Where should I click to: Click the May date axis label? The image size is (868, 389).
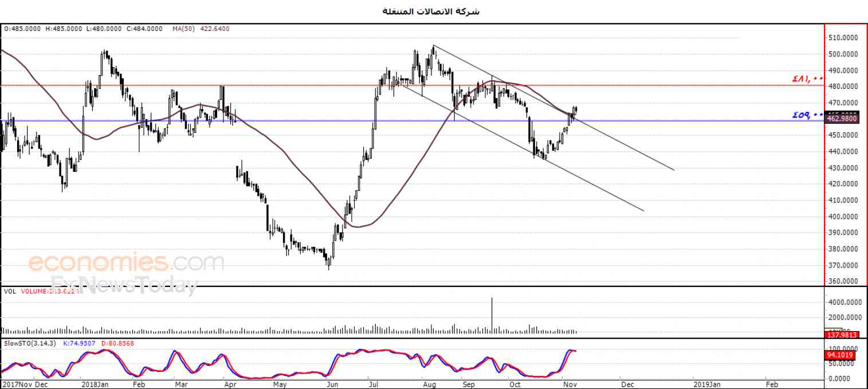279,384
